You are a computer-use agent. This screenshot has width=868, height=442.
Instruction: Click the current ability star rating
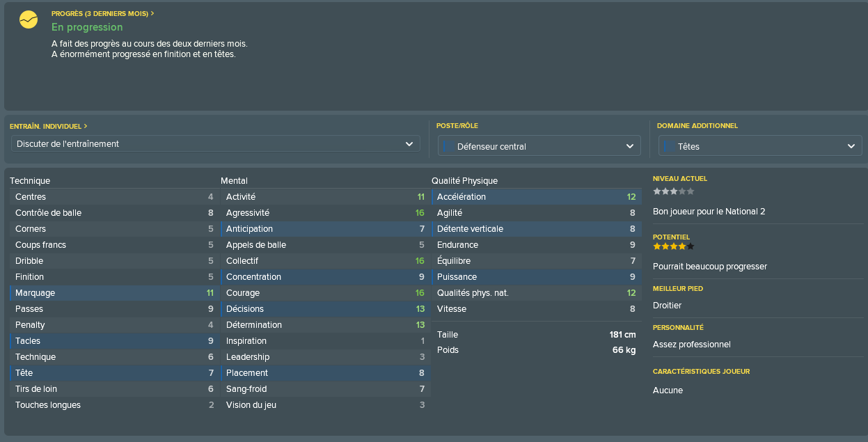[x=673, y=191]
